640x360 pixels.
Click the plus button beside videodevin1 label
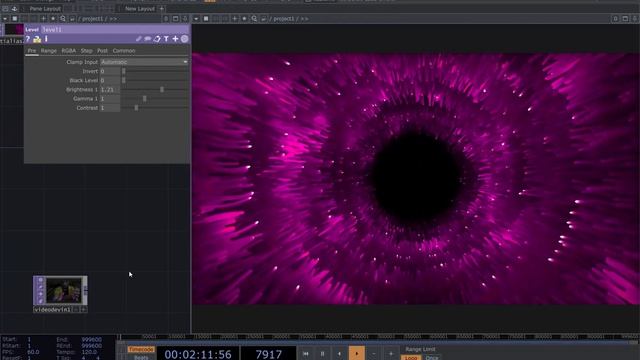(83, 310)
